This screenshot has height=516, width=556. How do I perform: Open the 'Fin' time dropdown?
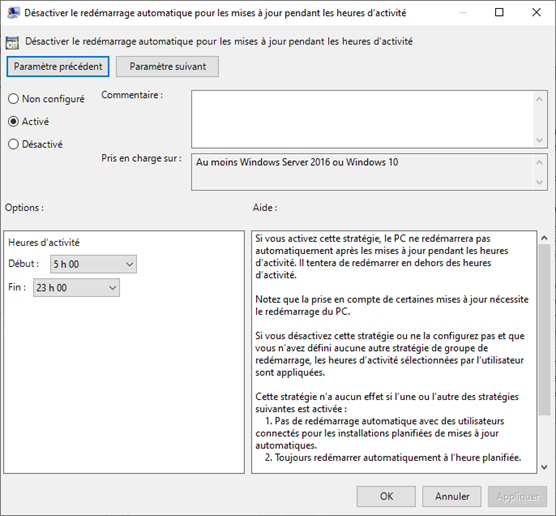[76, 288]
